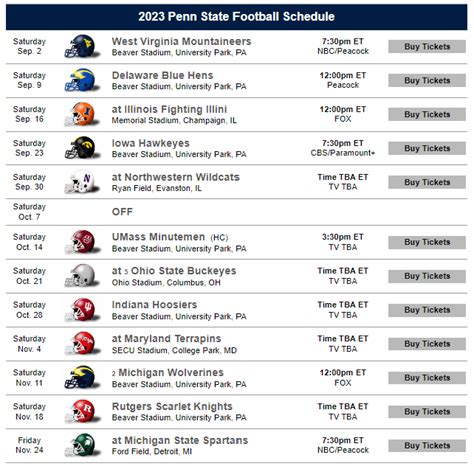The height and width of the screenshot is (469, 474).
Task: Click the Rutgers Scarlet Knights helmet icon
Action: [82, 412]
